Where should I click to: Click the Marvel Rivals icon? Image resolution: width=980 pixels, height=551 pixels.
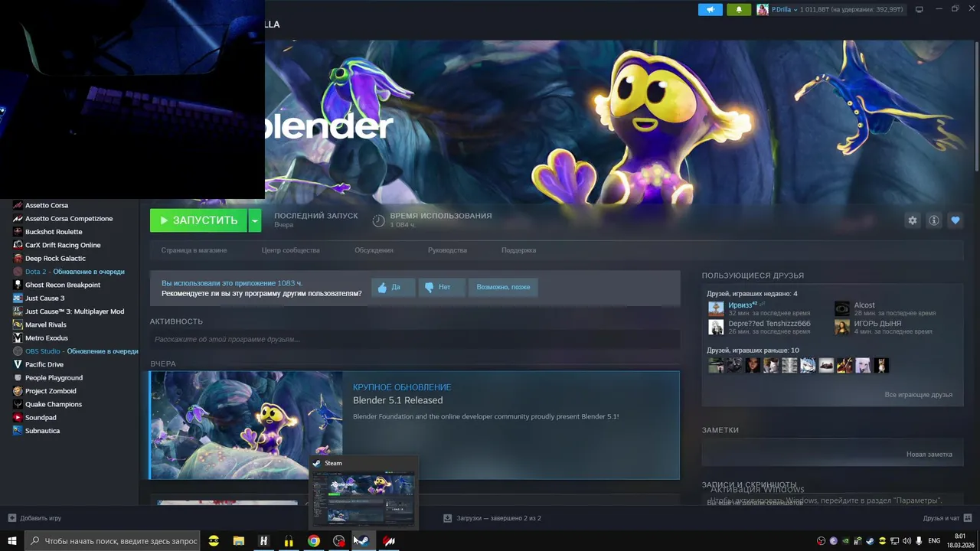point(18,324)
